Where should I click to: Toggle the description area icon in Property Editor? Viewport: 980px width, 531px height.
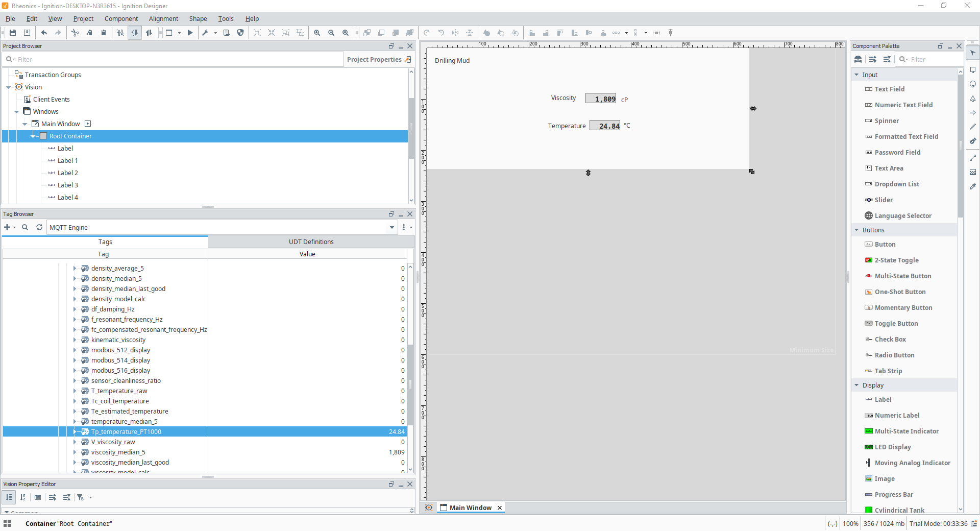point(38,497)
